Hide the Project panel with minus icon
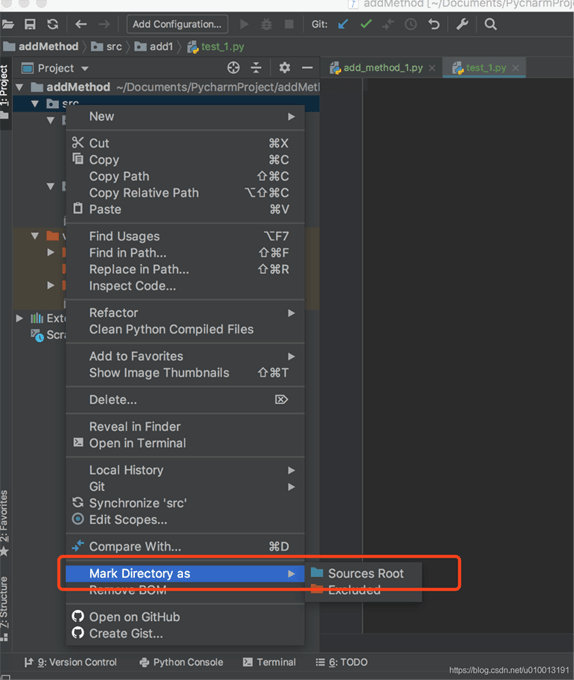Screen dimensions: 574x680 (307, 68)
